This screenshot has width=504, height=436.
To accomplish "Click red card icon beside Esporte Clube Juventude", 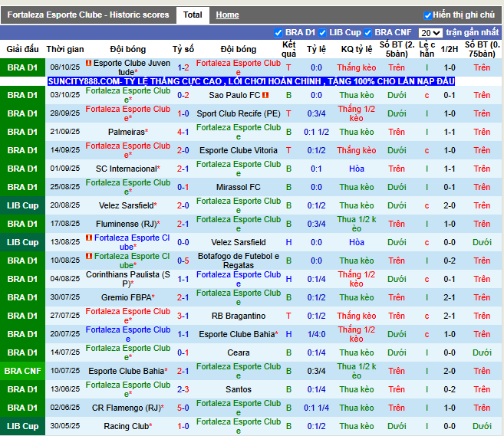I will click(x=88, y=63).
